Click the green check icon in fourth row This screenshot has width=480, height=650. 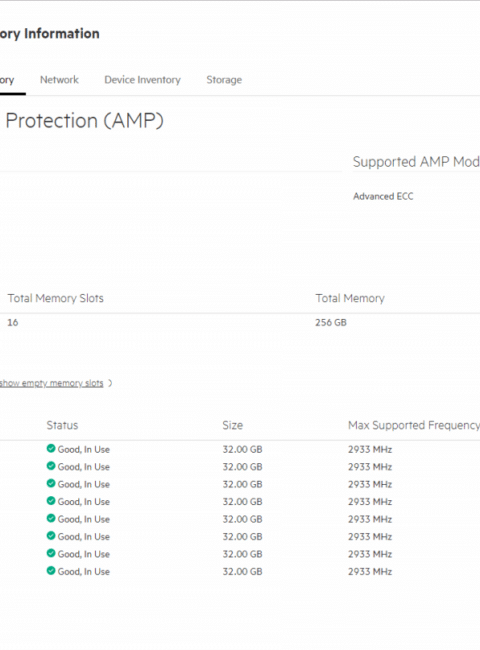pos(51,501)
